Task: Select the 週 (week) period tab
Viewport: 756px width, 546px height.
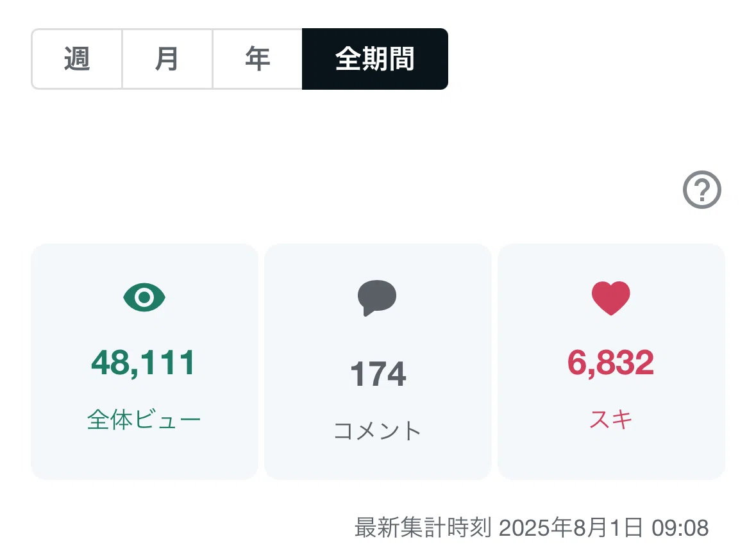Action: (x=77, y=59)
